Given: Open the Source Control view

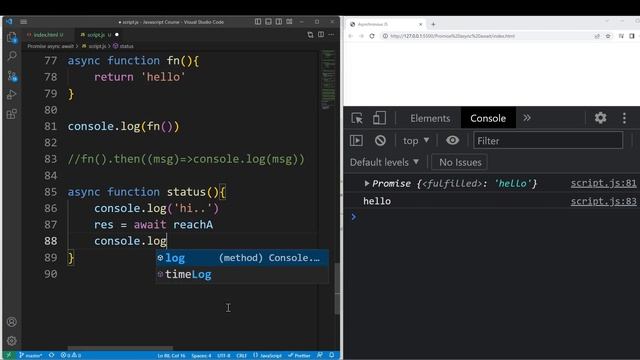Looking at the screenshot, I should tap(12, 76).
